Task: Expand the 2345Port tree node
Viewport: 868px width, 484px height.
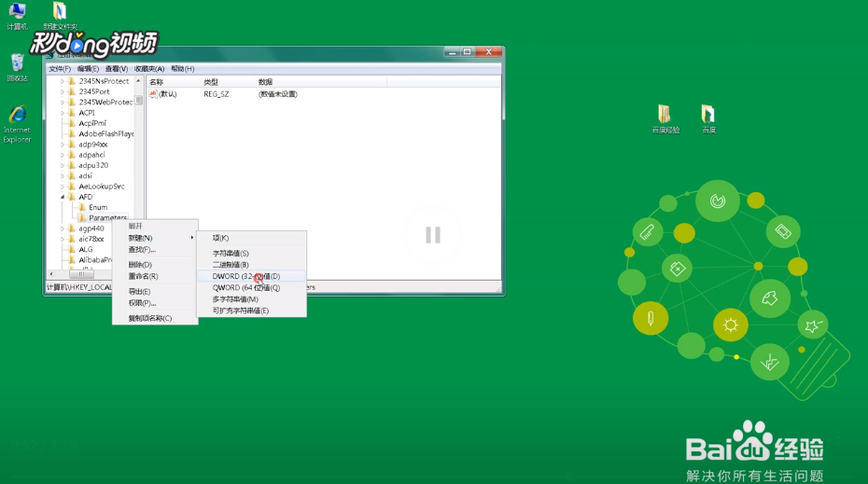Action: click(x=62, y=91)
